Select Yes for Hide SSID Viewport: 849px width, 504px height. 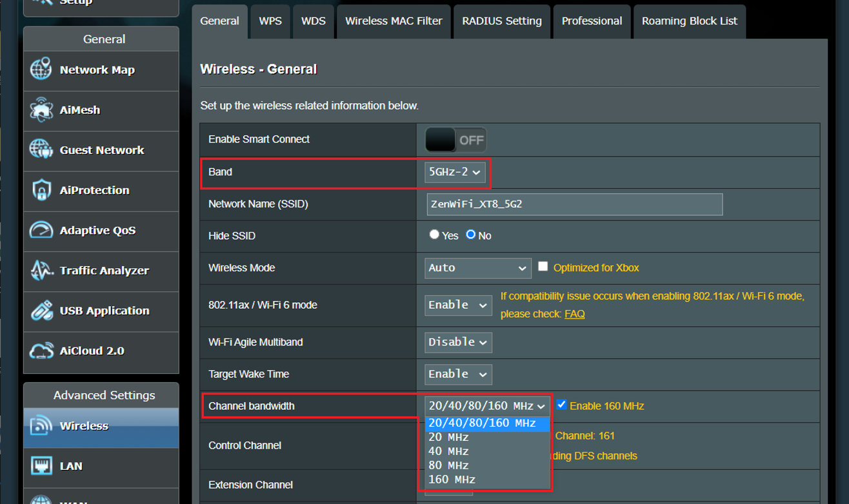tap(434, 235)
